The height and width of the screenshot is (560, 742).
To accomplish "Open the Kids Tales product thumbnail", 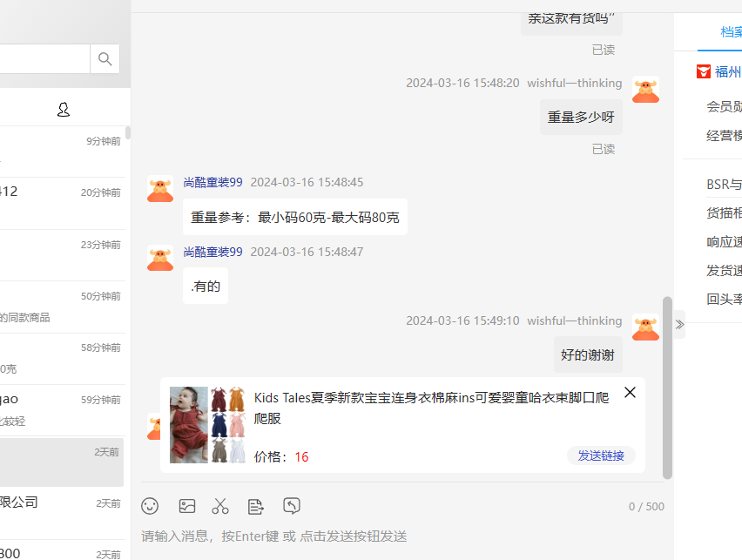I will pyautogui.click(x=207, y=425).
